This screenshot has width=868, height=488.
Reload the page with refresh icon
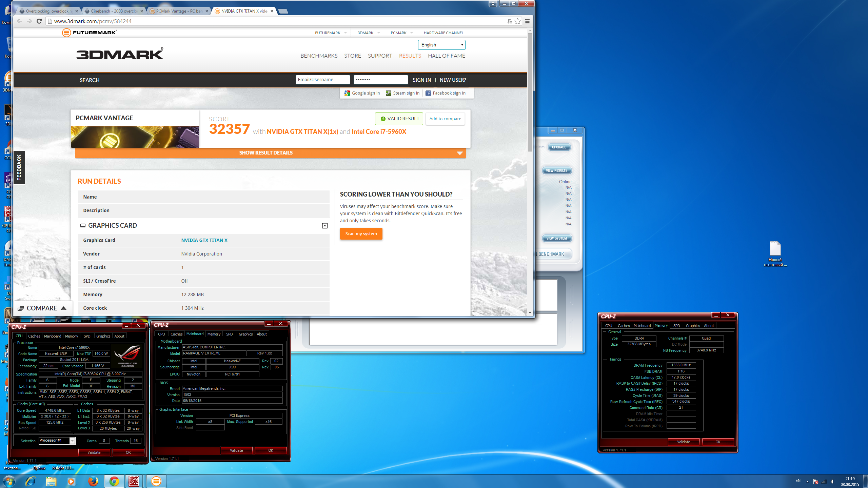39,21
